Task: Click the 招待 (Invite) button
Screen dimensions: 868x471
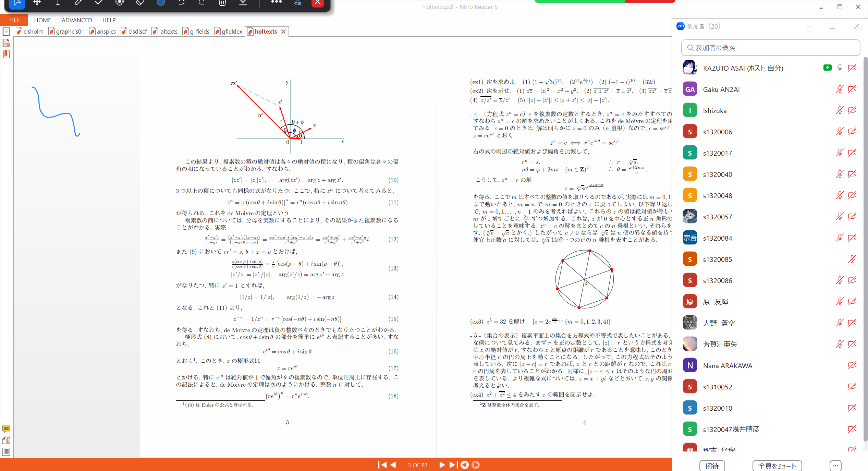Action: pyautogui.click(x=712, y=466)
